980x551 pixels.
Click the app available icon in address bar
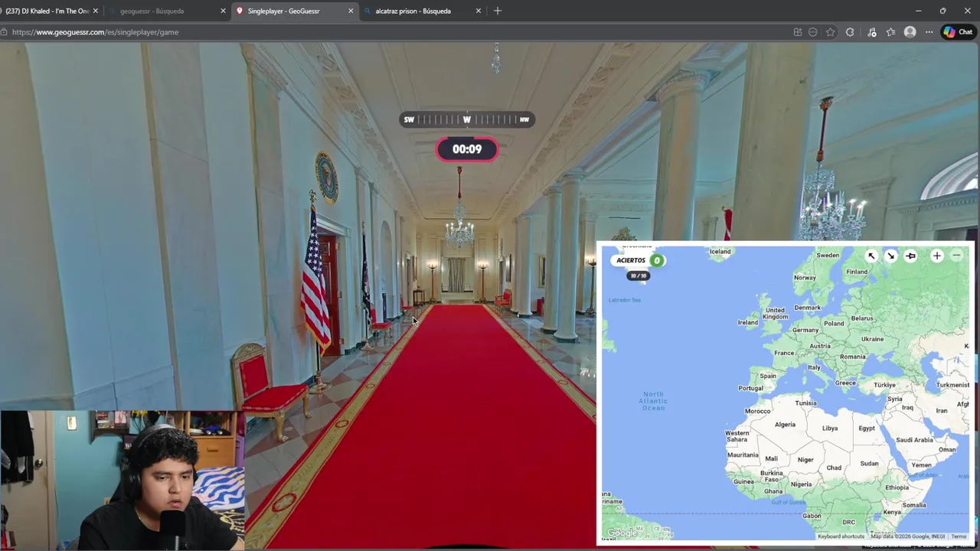pos(798,32)
